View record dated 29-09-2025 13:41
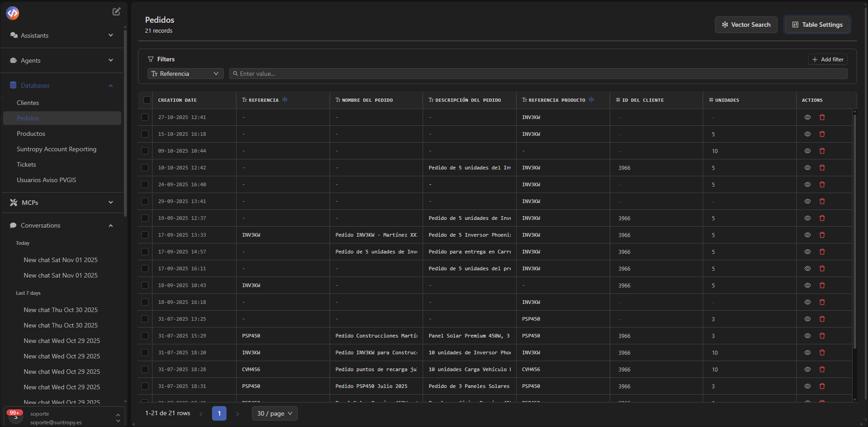This screenshot has height=427, width=868. [808, 201]
